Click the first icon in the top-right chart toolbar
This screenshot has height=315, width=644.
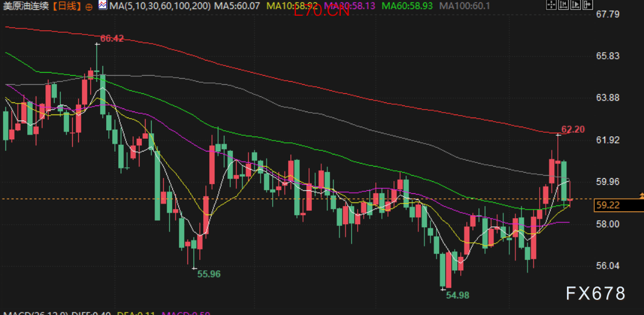coord(550,5)
